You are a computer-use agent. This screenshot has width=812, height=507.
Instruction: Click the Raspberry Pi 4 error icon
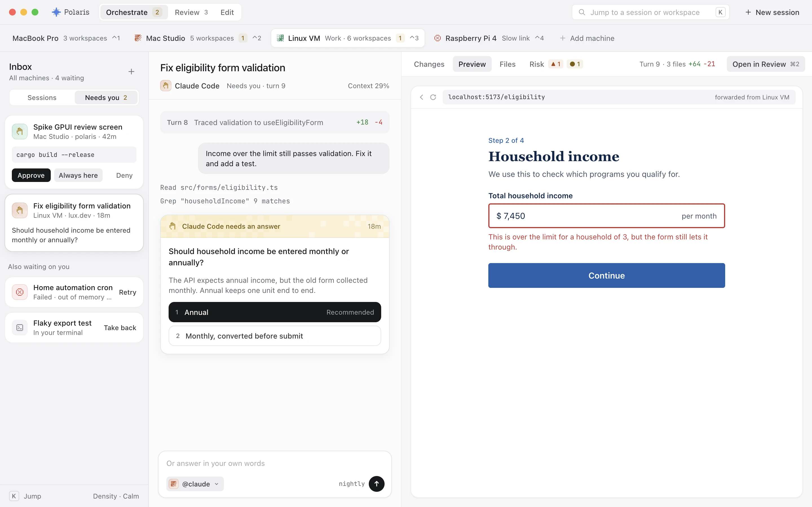click(x=438, y=38)
